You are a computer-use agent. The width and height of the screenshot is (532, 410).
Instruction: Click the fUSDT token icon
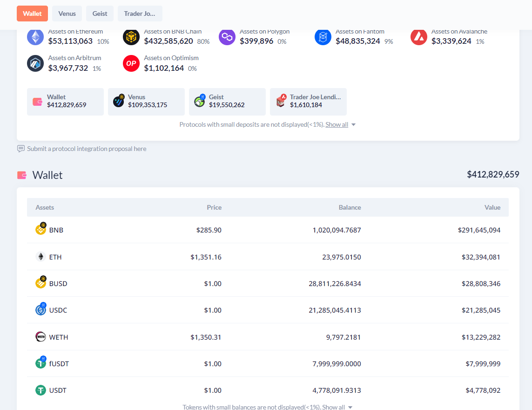click(40, 362)
